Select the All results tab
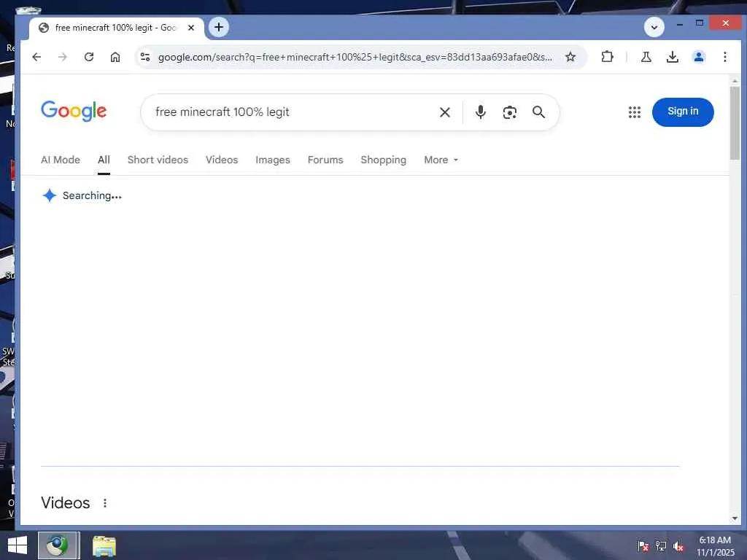Viewport: 747px width, 560px height. pos(104,160)
